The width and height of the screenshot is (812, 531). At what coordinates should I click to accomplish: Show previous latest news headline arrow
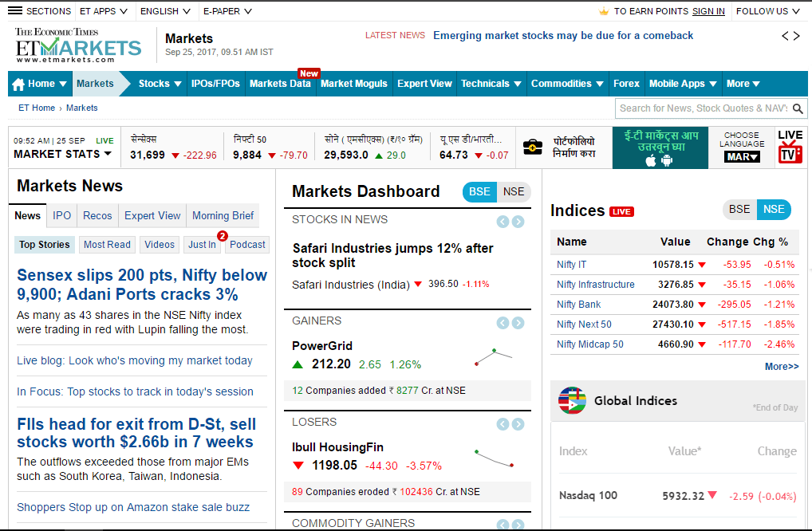(785, 36)
